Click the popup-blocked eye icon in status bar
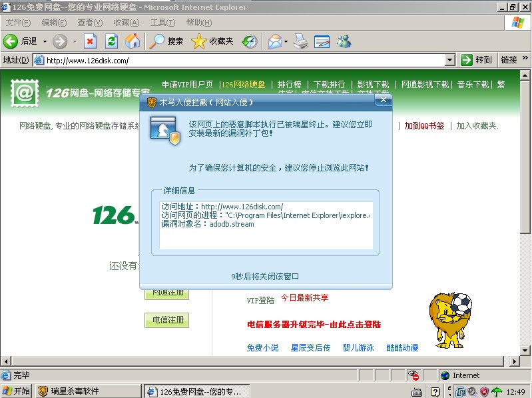532x398 pixels. click(x=413, y=375)
